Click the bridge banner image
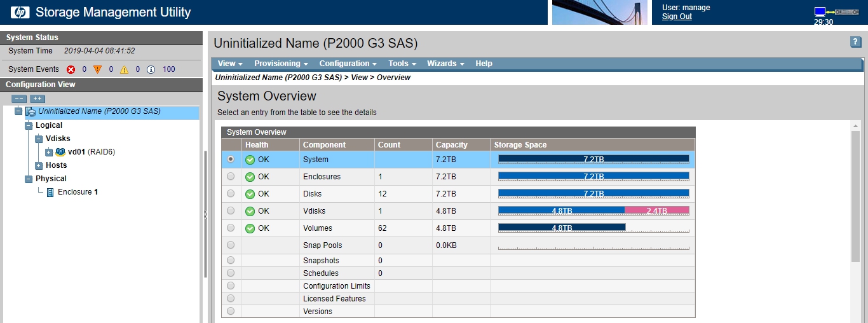This screenshot has height=323, width=868. click(600, 12)
